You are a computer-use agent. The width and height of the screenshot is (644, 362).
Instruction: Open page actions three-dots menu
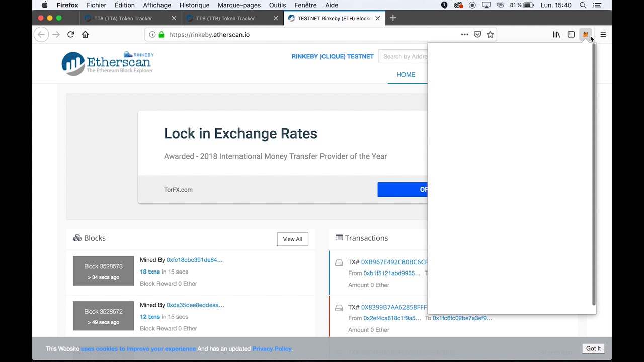tap(464, 35)
